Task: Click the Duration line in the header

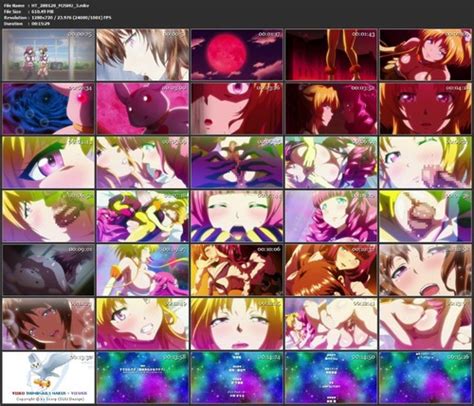Action: 27,24
